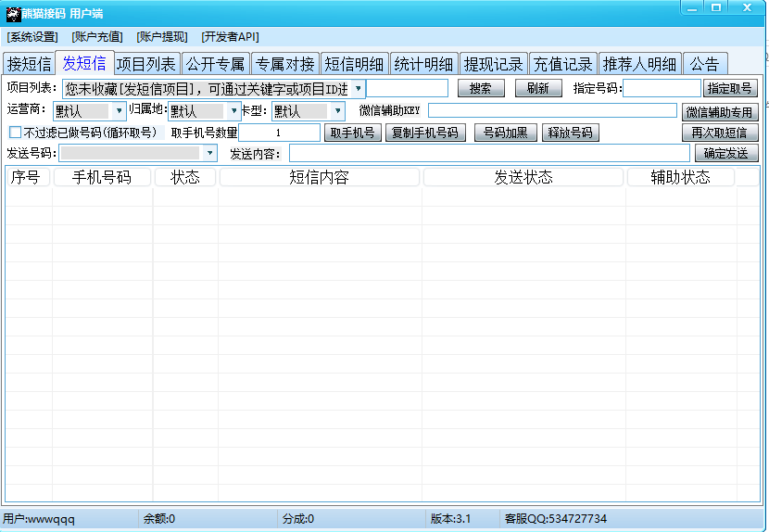Click the 客服QQ:534727734 status text
The height and width of the screenshot is (532, 769).
(x=556, y=519)
